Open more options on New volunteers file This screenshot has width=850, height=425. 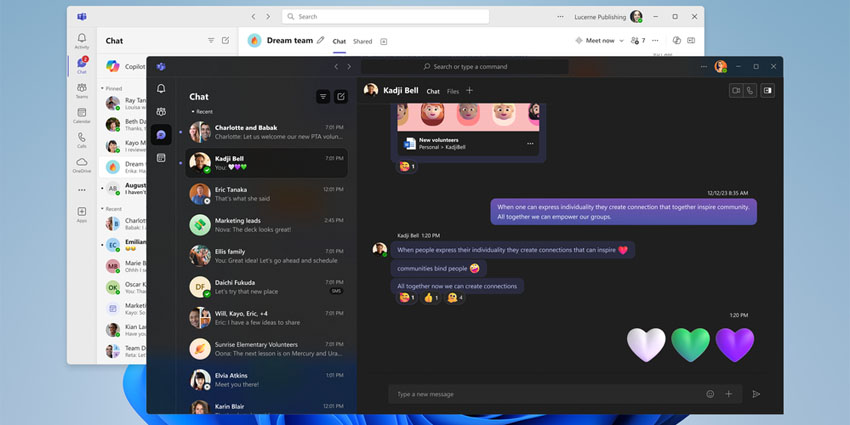point(530,144)
